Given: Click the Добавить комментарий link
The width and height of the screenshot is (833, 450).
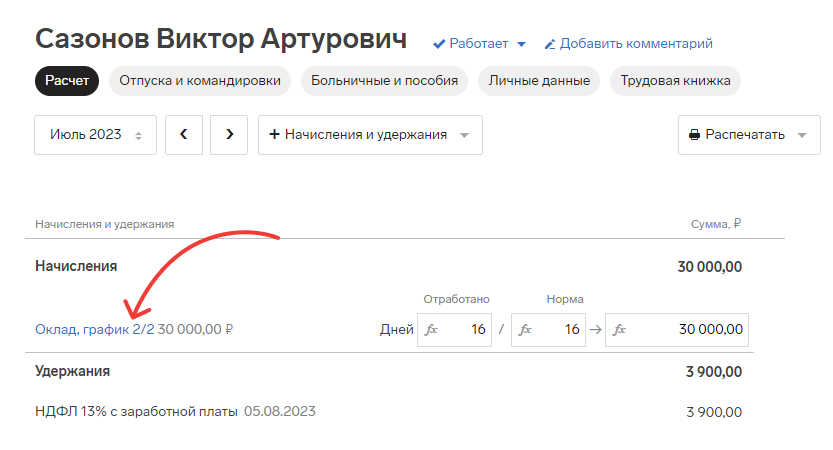Looking at the screenshot, I should click(x=635, y=44).
